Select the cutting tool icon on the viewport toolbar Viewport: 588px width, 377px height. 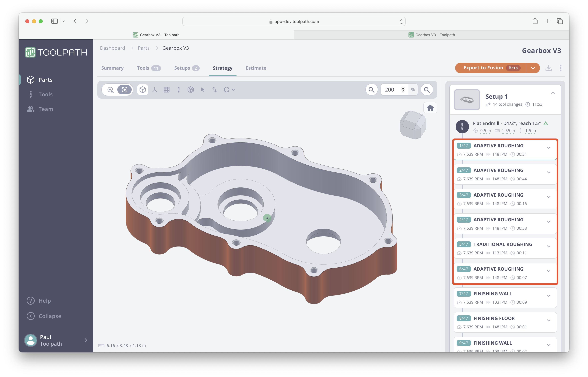(x=179, y=90)
